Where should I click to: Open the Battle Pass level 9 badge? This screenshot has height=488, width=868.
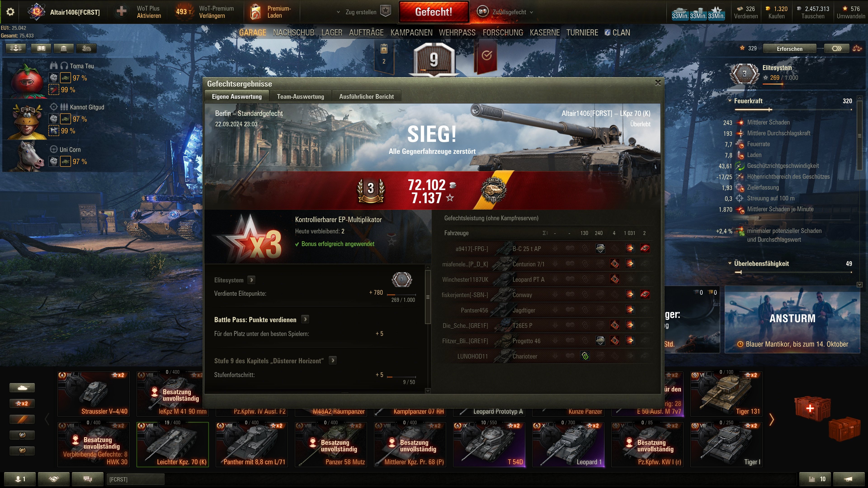click(x=434, y=59)
